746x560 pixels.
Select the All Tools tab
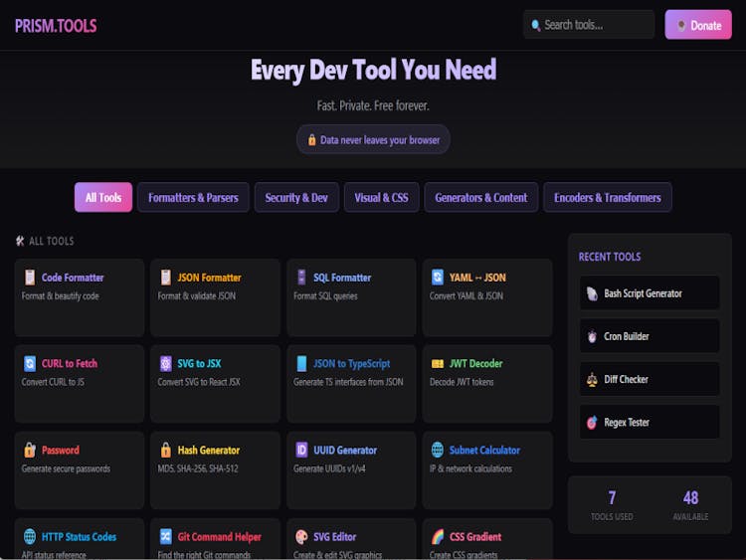coord(102,197)
